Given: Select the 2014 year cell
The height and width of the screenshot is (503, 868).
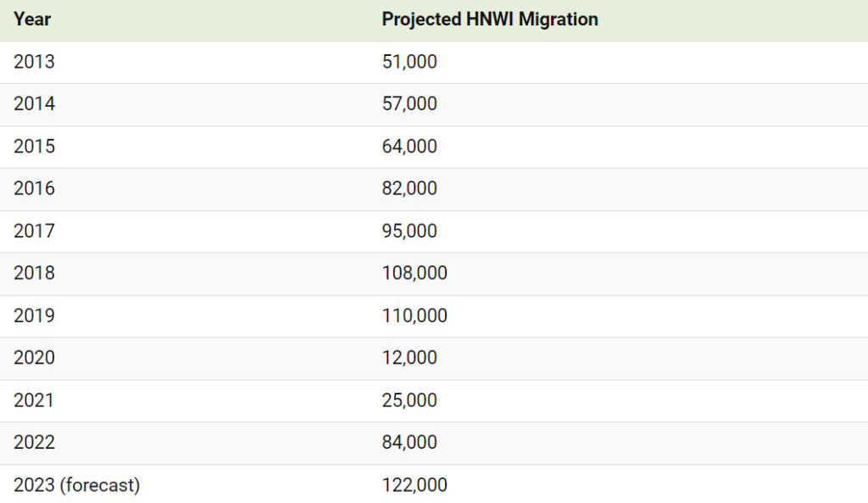Looking at the screenshot, I should click(x=34, y=104).
